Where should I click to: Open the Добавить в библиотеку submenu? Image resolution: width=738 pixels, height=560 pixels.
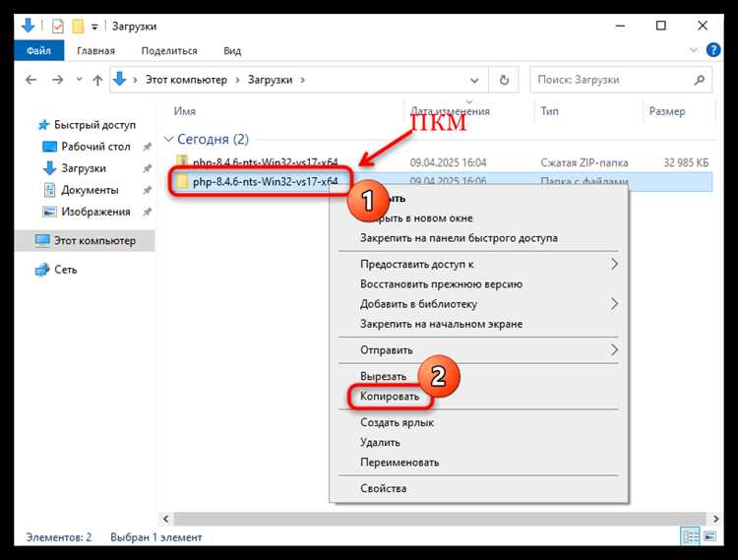pyautogui.click(x=478, y=304)
